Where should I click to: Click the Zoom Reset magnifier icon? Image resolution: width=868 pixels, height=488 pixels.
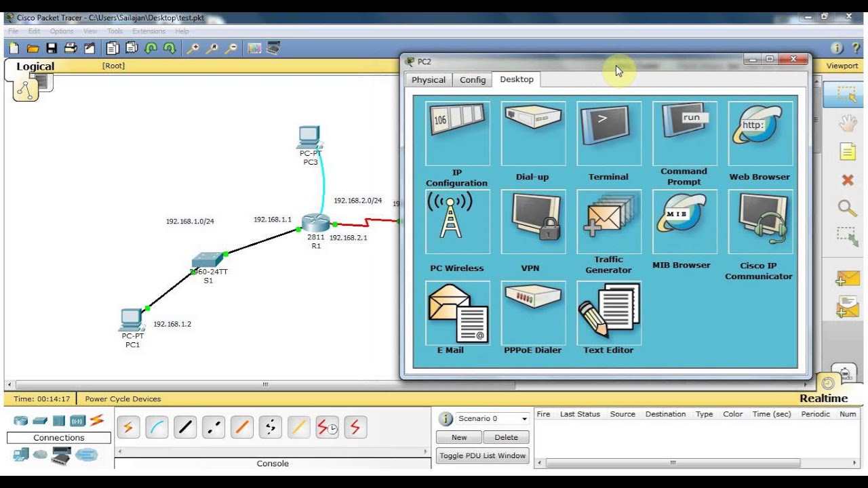pos(212,48)
